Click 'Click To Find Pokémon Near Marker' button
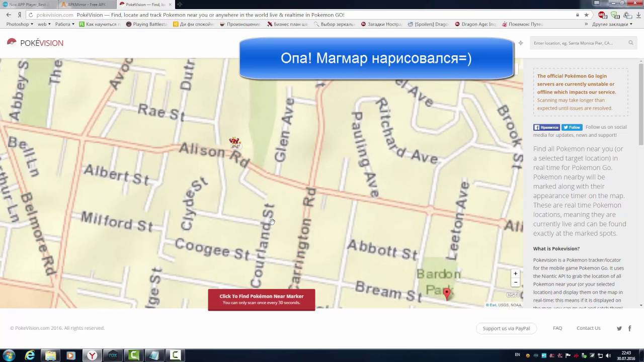Viewport: 644px width, 362px height. tap(262, 300)
